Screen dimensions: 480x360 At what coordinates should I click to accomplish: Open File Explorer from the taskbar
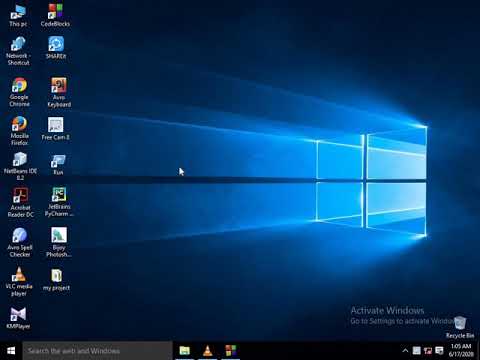click(x=185, y=351)
